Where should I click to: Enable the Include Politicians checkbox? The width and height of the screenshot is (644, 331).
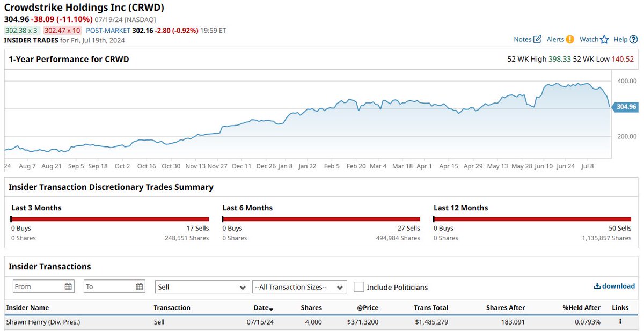click(359, 287)
